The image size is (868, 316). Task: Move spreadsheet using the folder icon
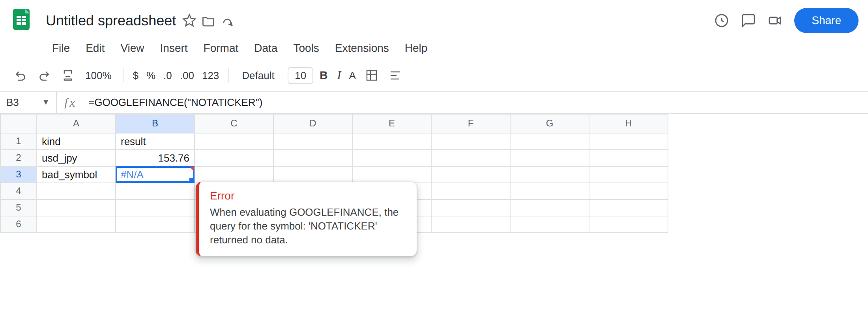[x=208, y=21]
